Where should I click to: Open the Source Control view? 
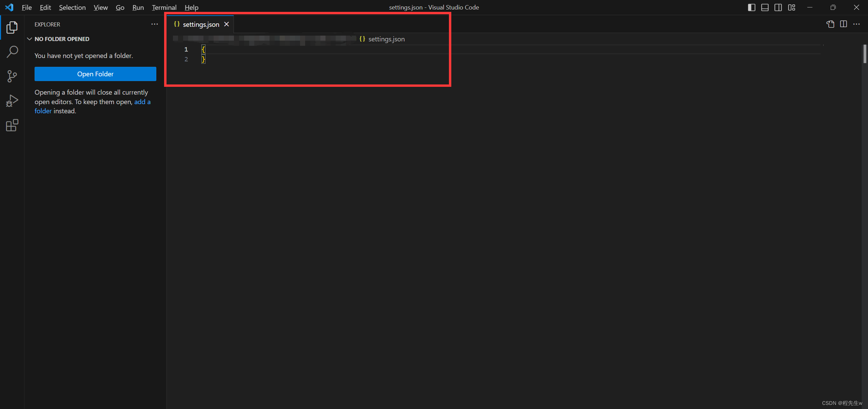point(12,76)
